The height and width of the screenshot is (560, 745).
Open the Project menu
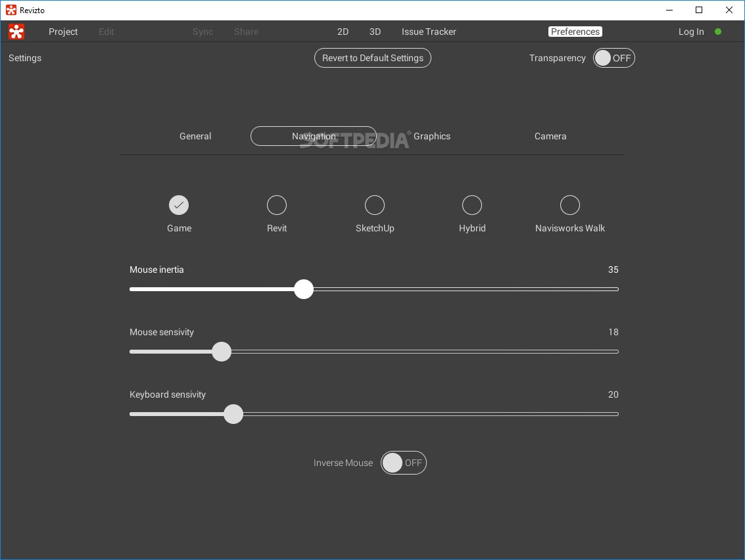pyautogui.click(x=63, y=32)
